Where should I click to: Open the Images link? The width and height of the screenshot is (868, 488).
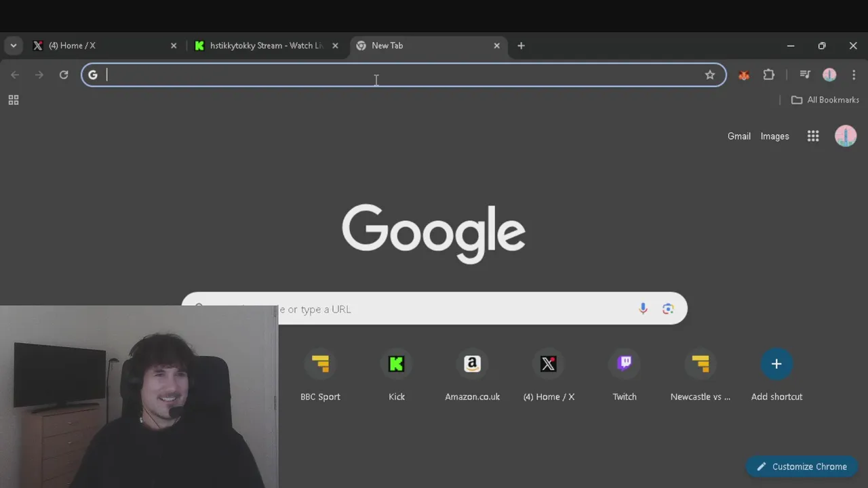click(774, 136)
